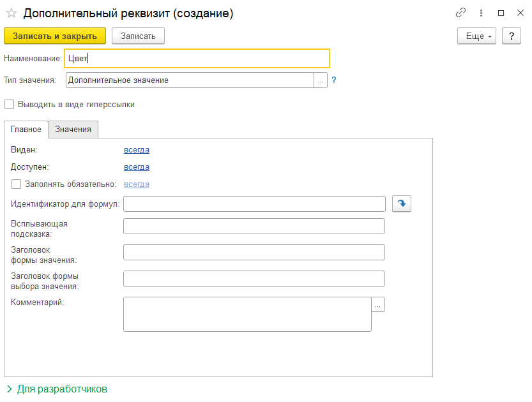Focus the Всплывающая подсказка input field

click(254, 226)
